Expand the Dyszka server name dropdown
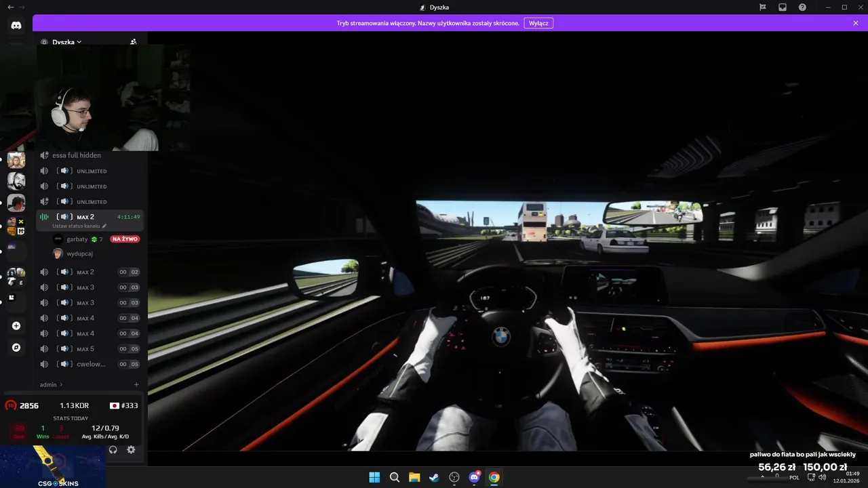This screenshot has width=868, height=488. pos(66,42)
